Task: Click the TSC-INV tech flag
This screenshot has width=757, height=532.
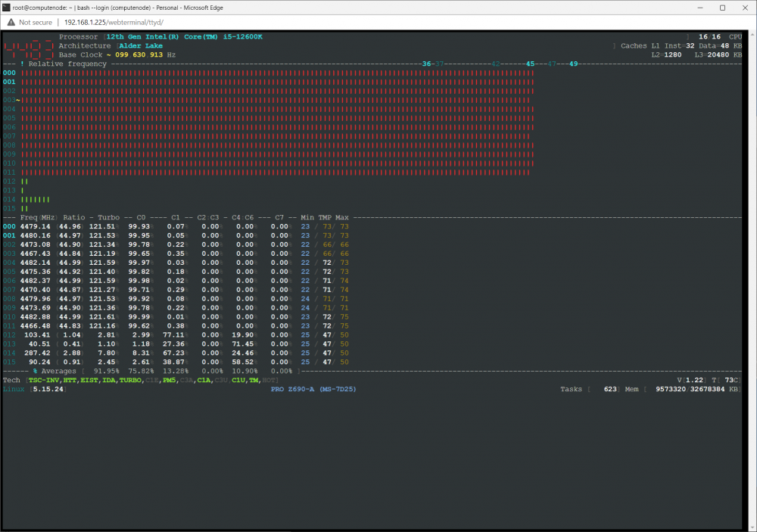Action: 44,381
